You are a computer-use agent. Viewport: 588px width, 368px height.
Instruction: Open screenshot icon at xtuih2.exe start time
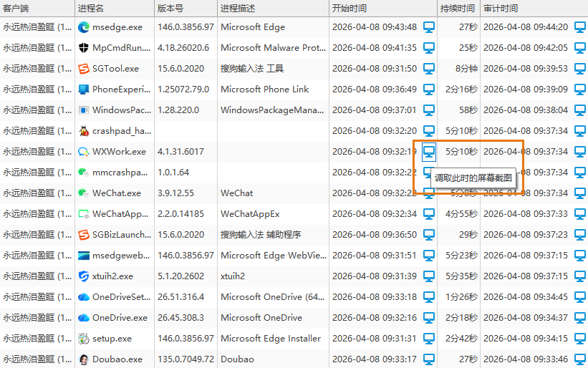coord(429,276)
